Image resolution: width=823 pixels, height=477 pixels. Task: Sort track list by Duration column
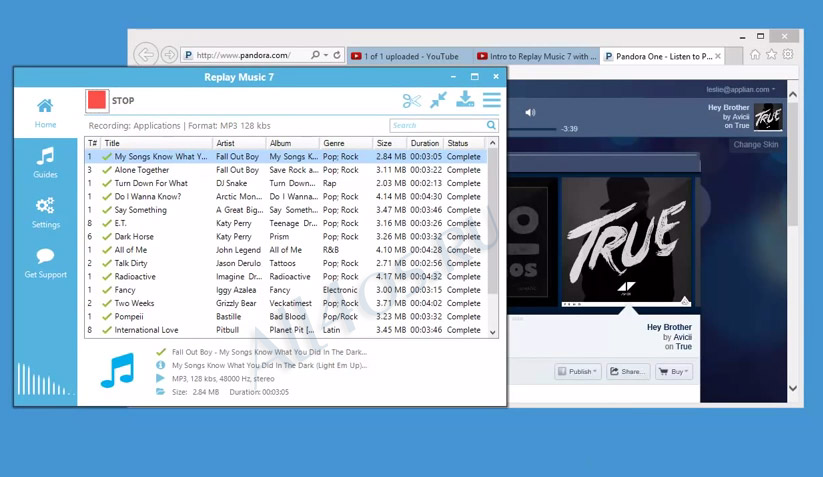tap(425, 143)
